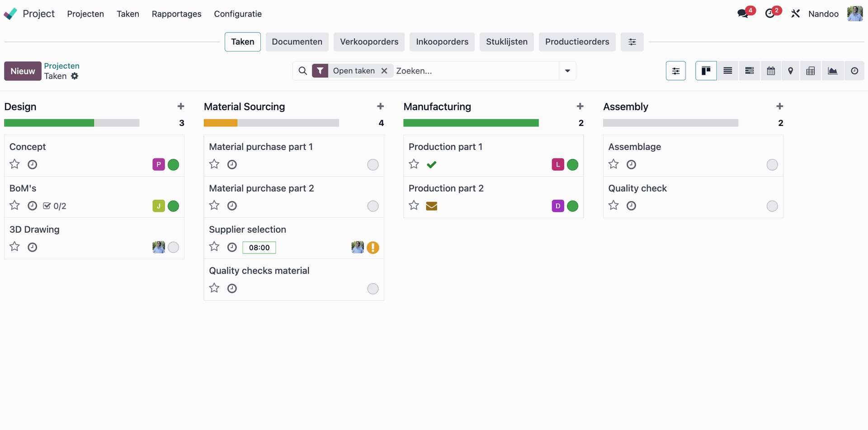
Task: Switch to the Inkooporders tab
Action: pos(442,42)
